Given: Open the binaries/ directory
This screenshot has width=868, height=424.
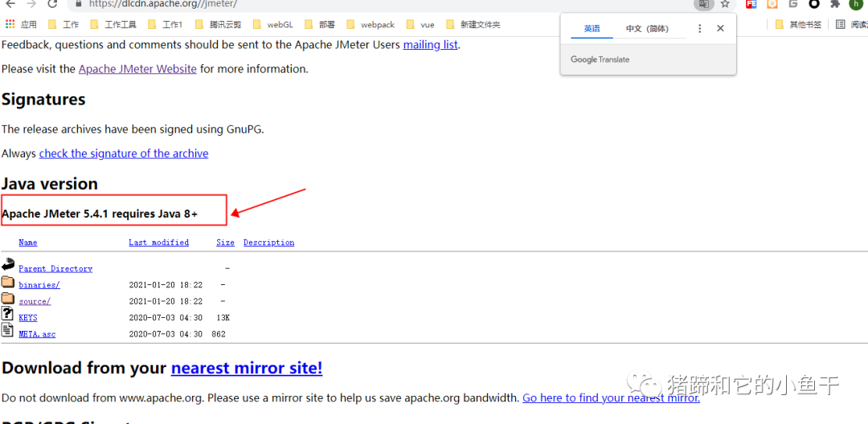Looking at the screenshot, I should pyautogui.click(x=39, y=285).
